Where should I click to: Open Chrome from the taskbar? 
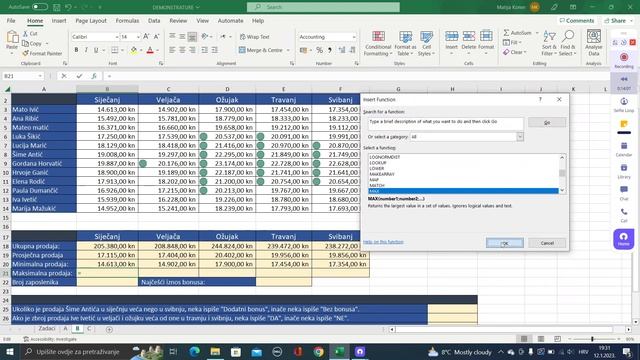click(318, 351)
